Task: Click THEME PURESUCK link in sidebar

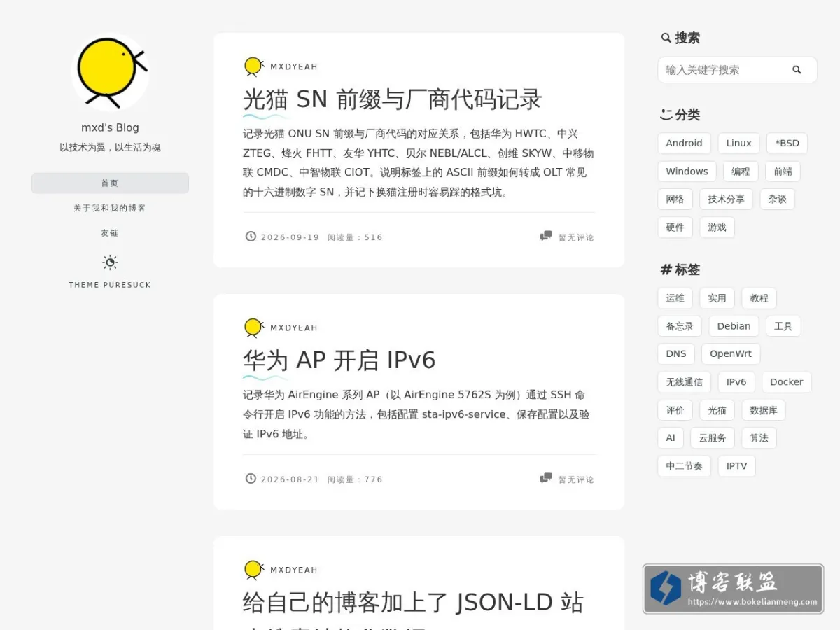Action: 110,285
